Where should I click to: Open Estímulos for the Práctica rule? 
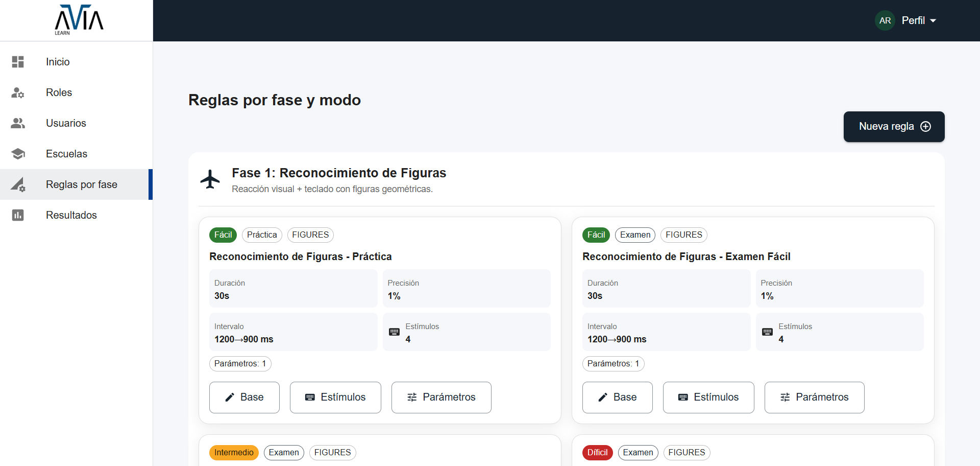(x=335, y=398)
